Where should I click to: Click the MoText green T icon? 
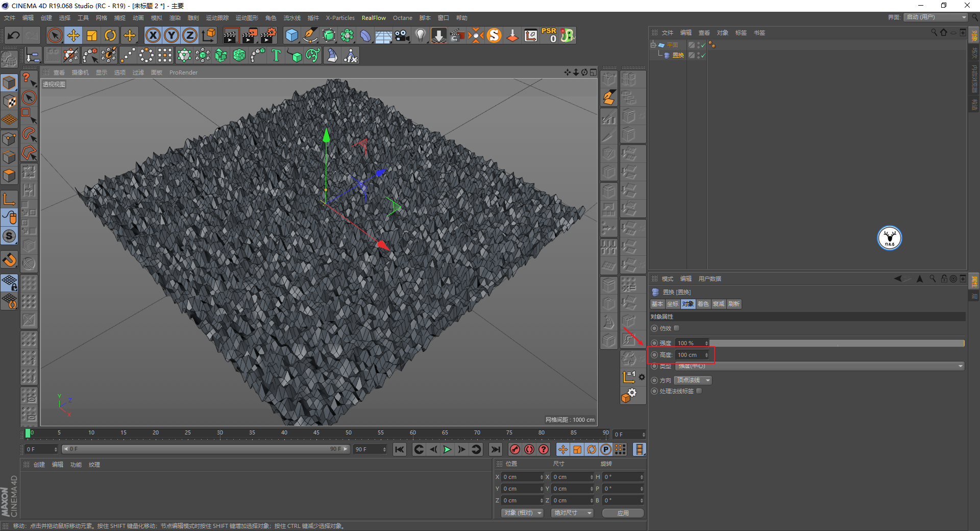click(x=276, y=55)
